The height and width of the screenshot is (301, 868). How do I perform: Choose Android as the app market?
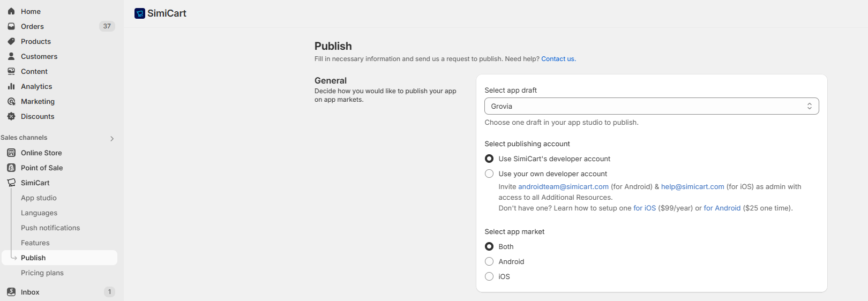[489, 261]
